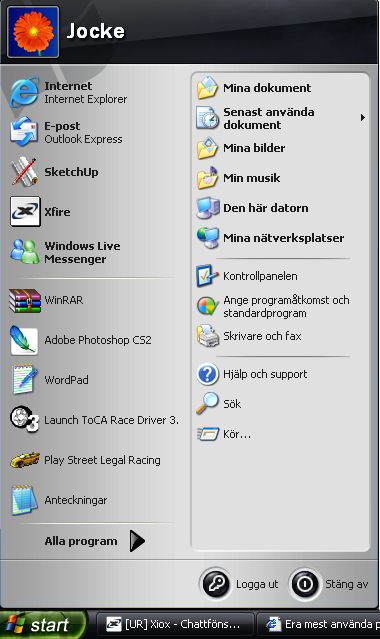
Task: Click the Adobe Photoshop CS2 label text
Action: click(98, 340)
